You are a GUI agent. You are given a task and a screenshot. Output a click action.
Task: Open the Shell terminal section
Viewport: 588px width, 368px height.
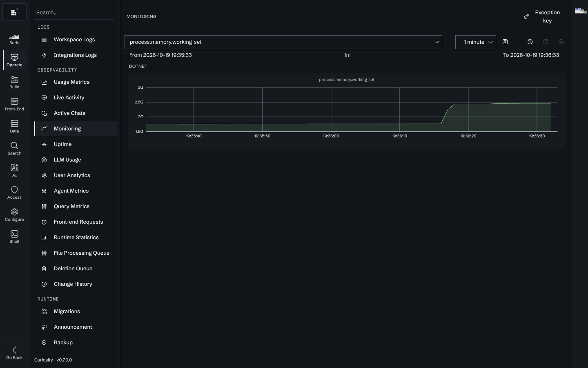click(x=14, y=237)
